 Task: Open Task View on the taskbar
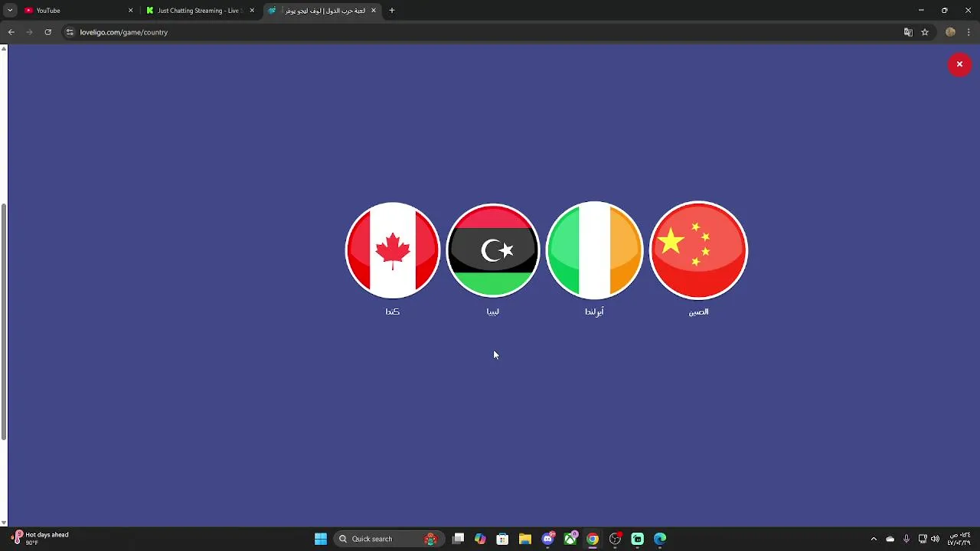tap(458, 539)
